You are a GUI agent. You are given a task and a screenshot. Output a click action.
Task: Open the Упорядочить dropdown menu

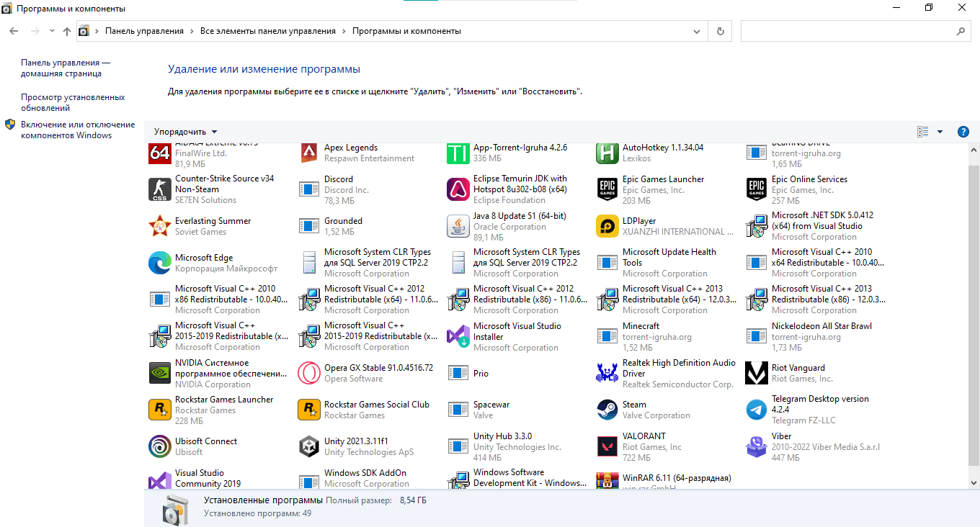click(x=185, y=132)
